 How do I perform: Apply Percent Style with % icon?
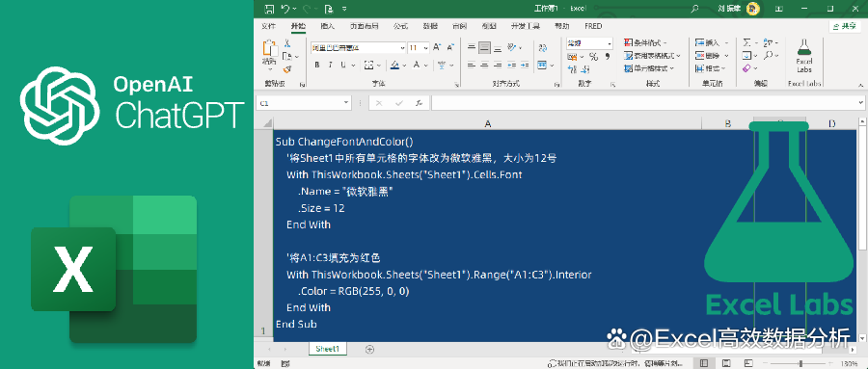pos(593,57)
